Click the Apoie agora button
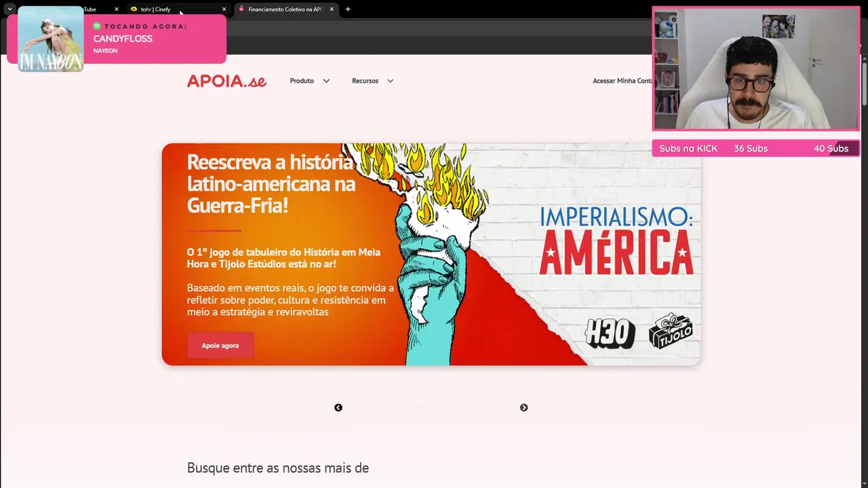Screen dimensions: 868x488 click(220, 346)
